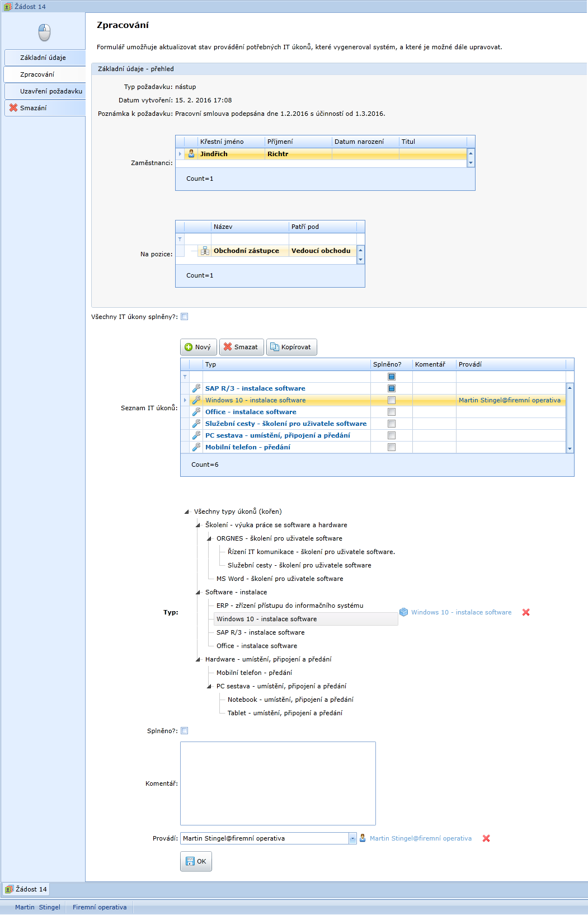This screenshot has width=588, height=915.
Task: Click the mouse icon in the sidebar
Action: tap(44, 32)
